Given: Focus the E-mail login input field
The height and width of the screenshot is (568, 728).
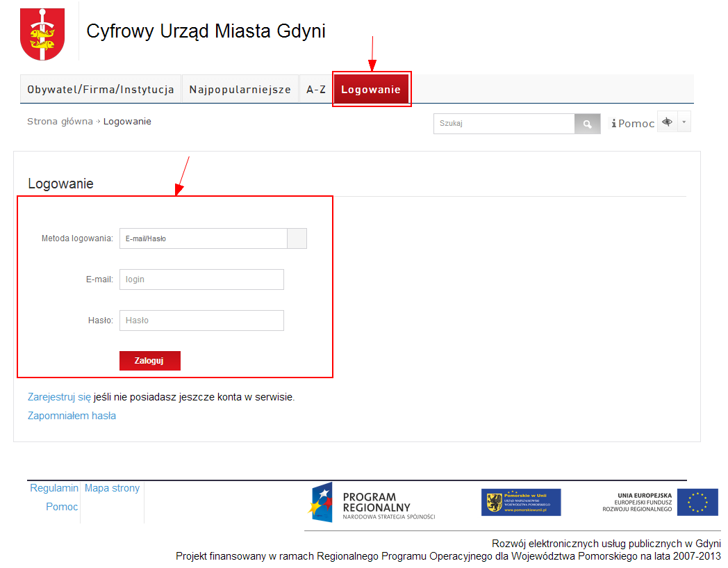Looking at the screenshot, I should click(x=201, y=279).
